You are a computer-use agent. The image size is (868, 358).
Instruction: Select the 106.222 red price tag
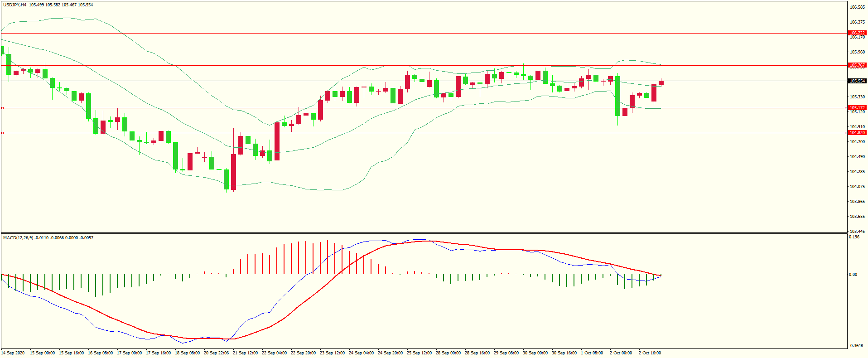tap(857, 33)
